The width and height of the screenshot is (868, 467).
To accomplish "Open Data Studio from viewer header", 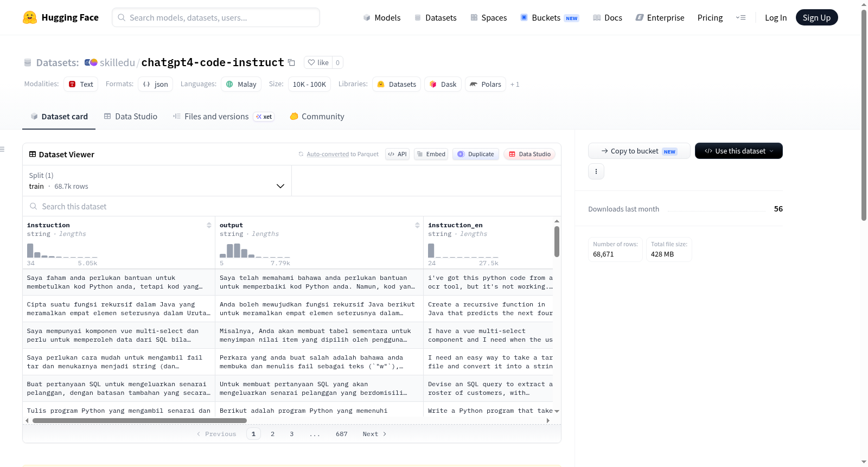I will 529,154.
